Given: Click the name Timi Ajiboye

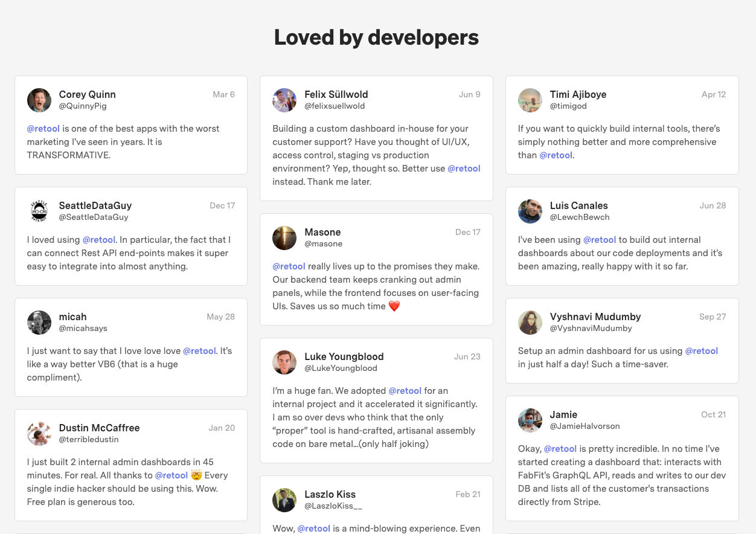Looking at the screenshot, I should (578, 94).
